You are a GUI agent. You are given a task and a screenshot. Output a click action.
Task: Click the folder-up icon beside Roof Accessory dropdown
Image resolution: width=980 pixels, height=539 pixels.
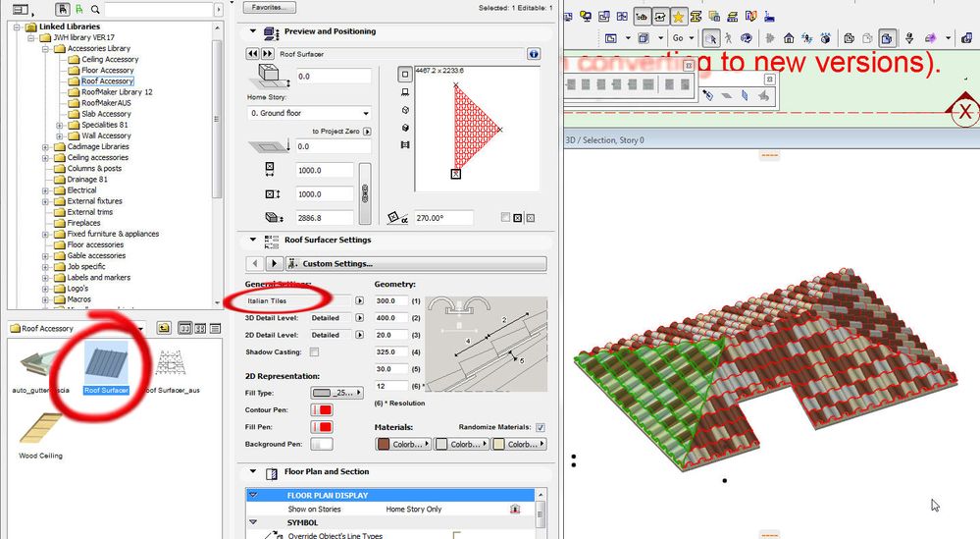(163, 328)
